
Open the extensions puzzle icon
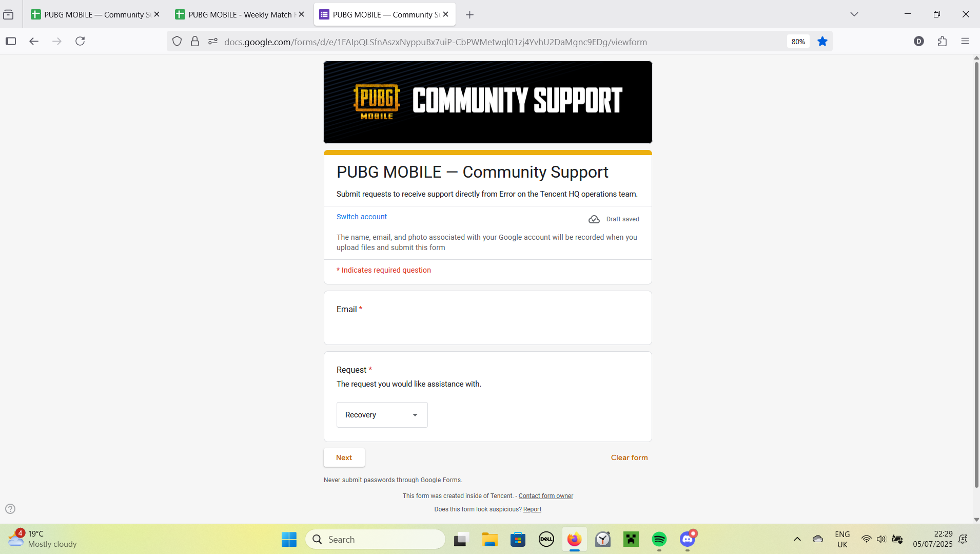[x=942, y=41]
